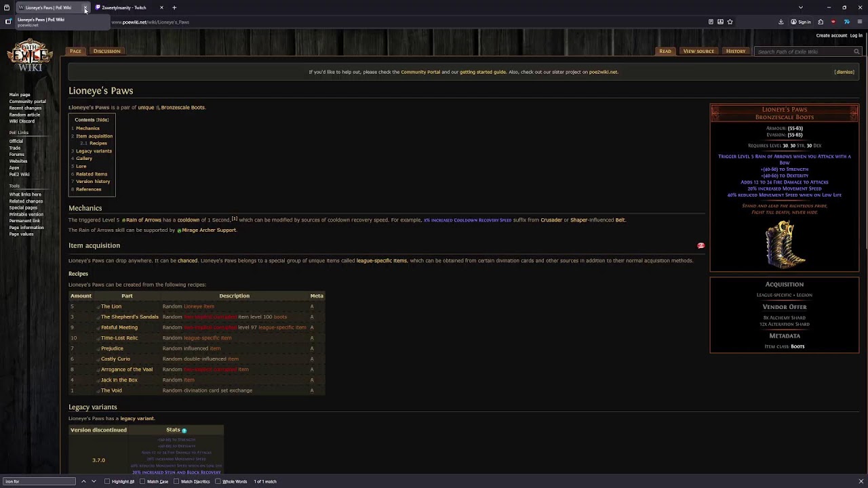Open The Lion divination card link

[x=111, y=306]
